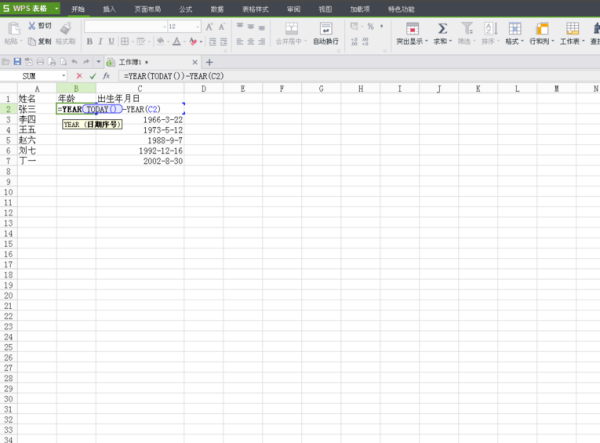Click the cell borders icon
Viewport: 600px width, 443px height.
(125, 41)
